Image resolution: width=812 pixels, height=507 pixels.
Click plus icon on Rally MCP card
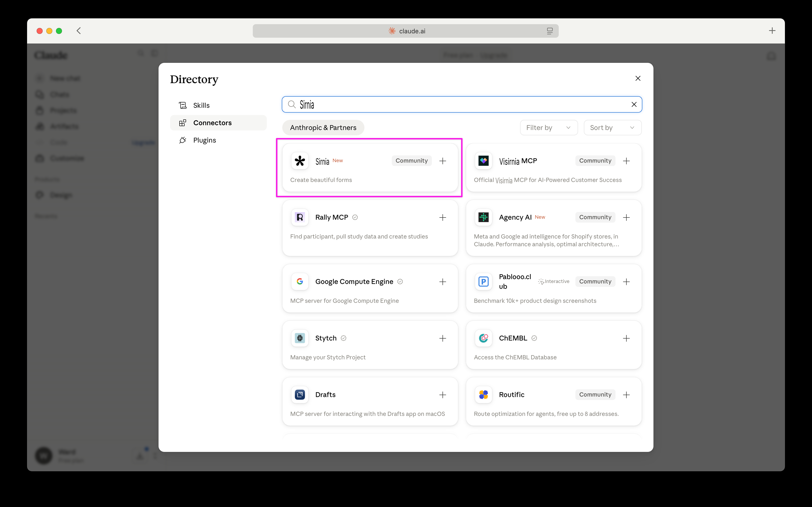coord(442,218)
